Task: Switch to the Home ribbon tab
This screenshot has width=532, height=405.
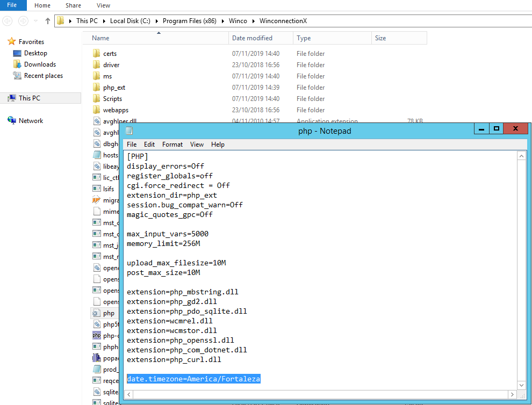Action: 42,5
